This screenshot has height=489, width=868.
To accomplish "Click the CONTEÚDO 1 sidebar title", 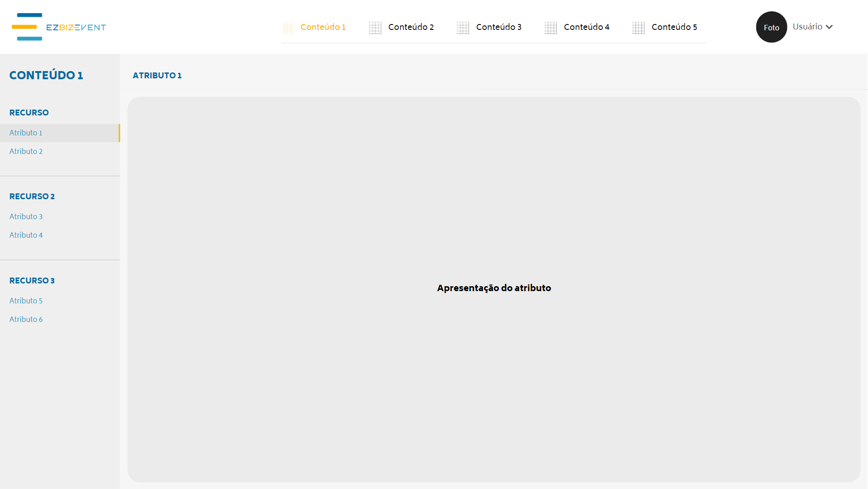I will pyautogui.click(x=46, y=75).
